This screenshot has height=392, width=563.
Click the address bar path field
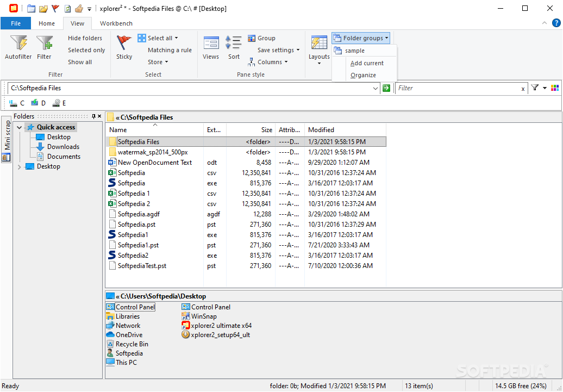click(x=190, y=88)
